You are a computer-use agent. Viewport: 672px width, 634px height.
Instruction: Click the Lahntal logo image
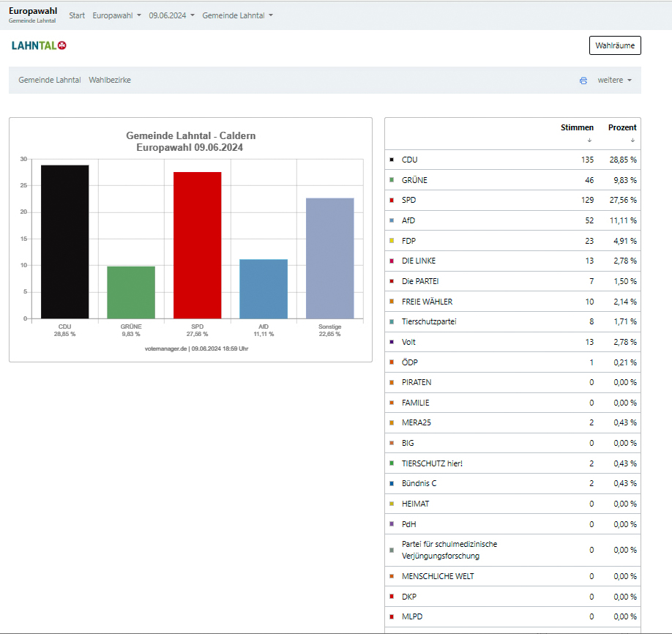click(x=40, y=45)
